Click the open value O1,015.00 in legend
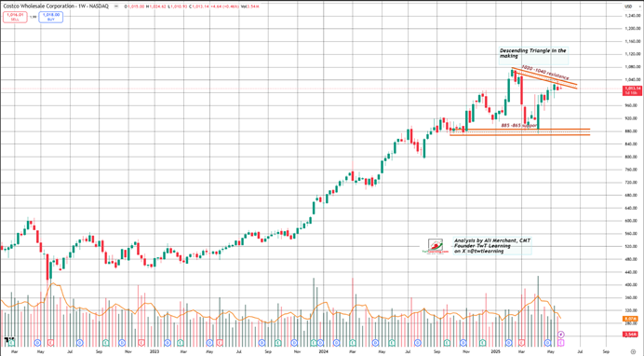 [x=135, y=7]
